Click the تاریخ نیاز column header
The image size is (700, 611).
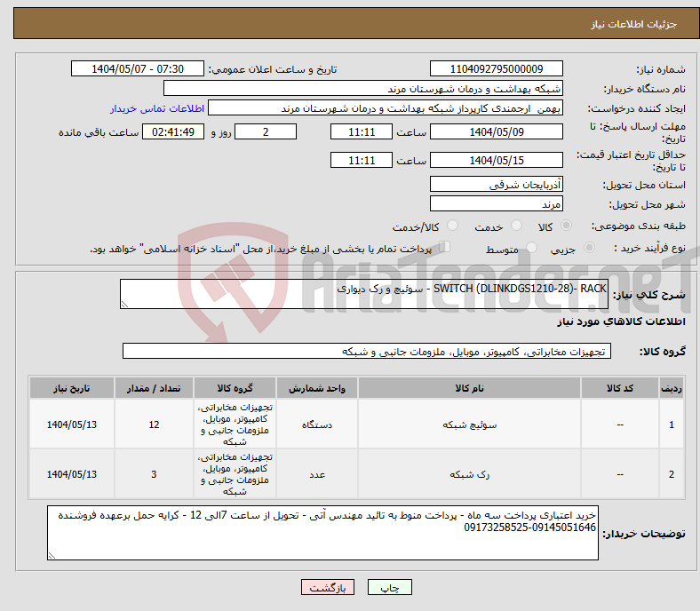click(72, 388)
